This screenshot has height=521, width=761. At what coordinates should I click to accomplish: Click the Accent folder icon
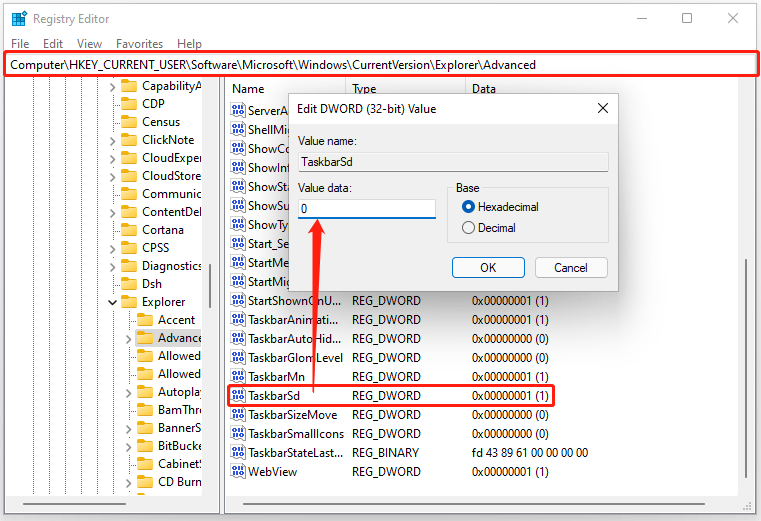pos(145,319)
